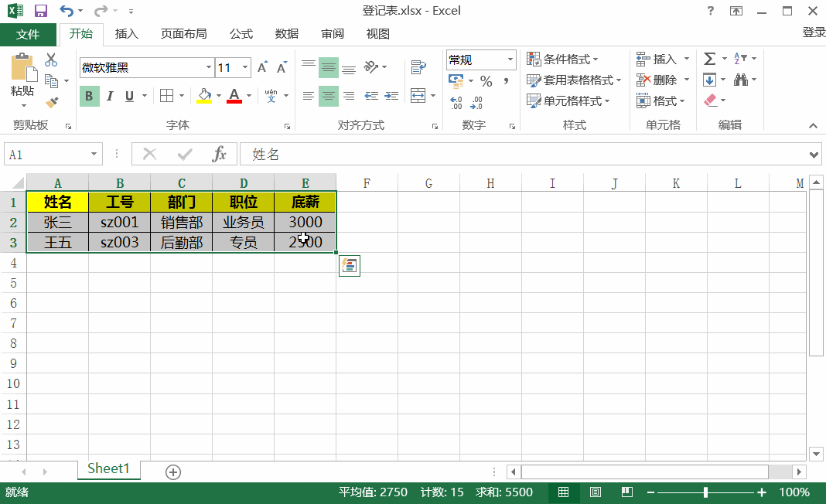
Task: Adjust the zoom slider handle
Action: [x=705, y=492]
